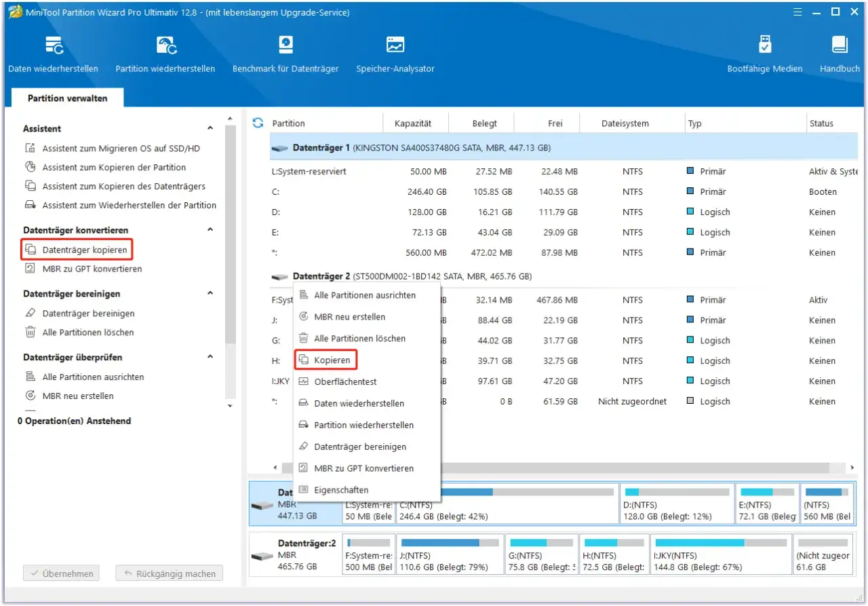Click Rückgängig machen button
Screen dimensions: 868x606
pos(170,573)
